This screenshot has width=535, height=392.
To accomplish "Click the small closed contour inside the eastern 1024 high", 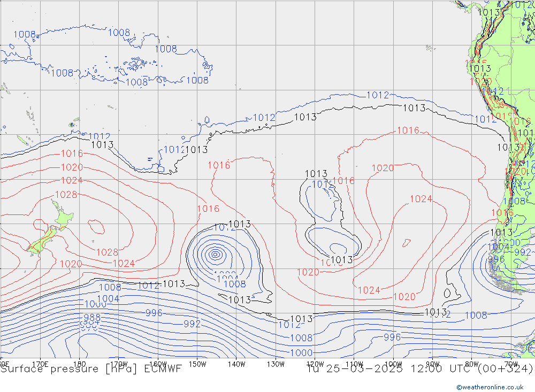I will 407,243.
